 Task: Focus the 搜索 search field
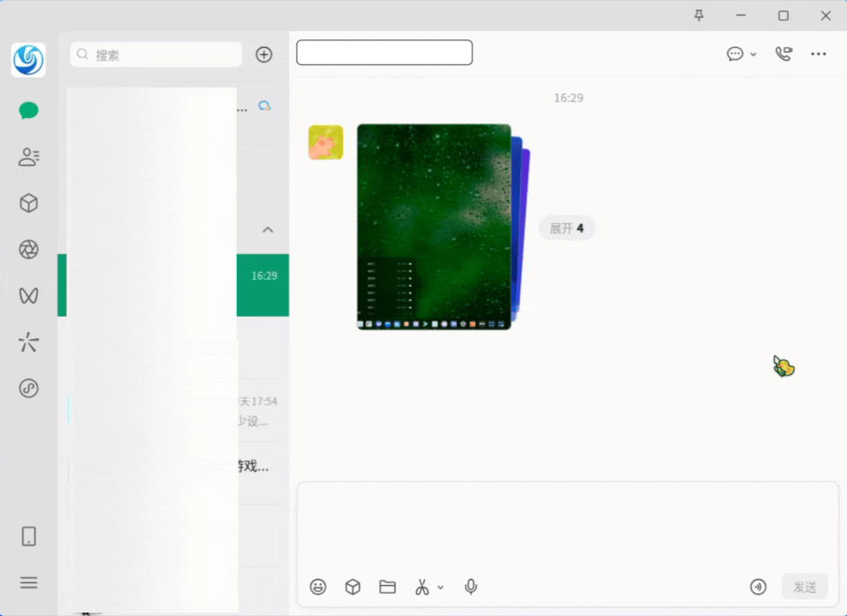point(156,55)
